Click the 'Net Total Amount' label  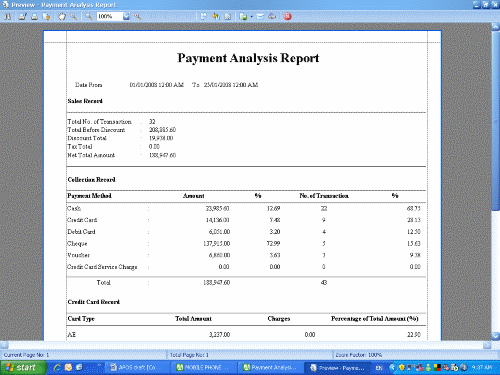(x=91, y=155)
